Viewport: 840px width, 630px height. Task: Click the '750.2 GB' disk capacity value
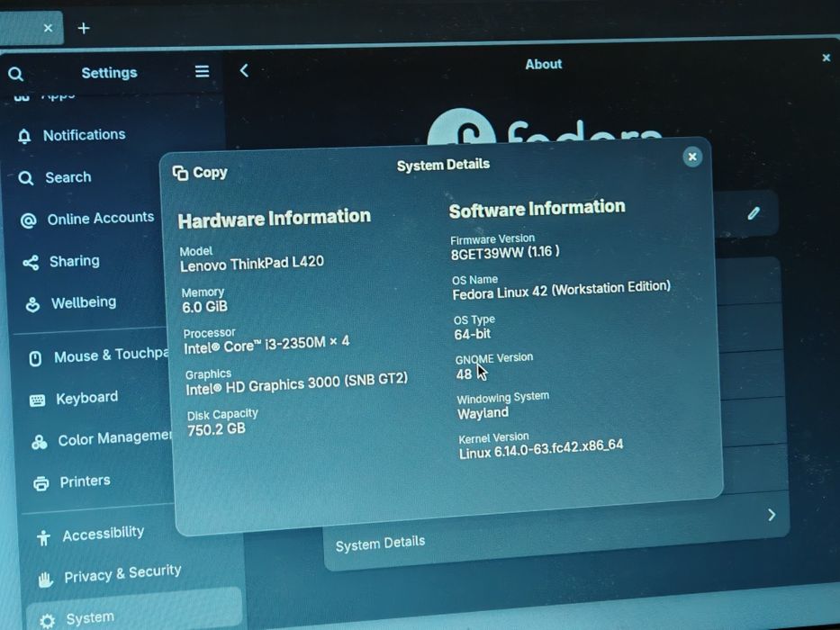216,429
